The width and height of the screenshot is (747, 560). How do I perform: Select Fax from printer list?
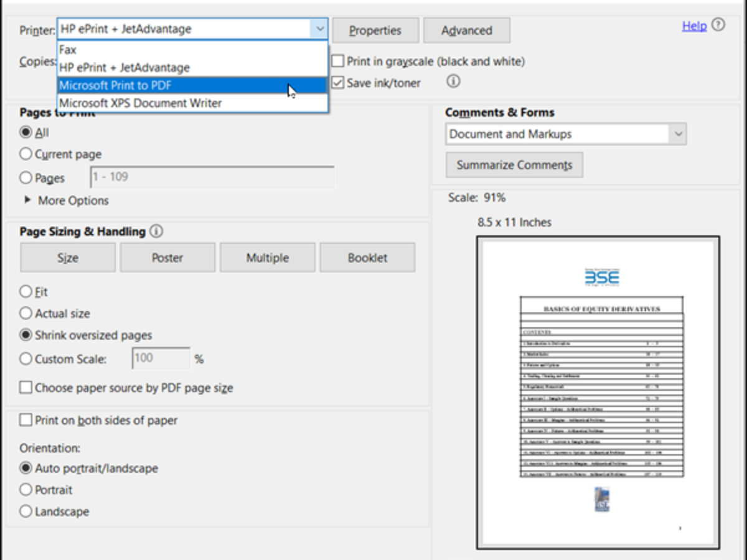192,50
